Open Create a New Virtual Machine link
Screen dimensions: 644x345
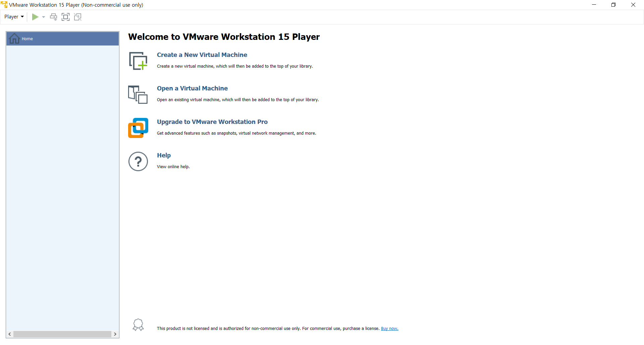tap(202, 55)
